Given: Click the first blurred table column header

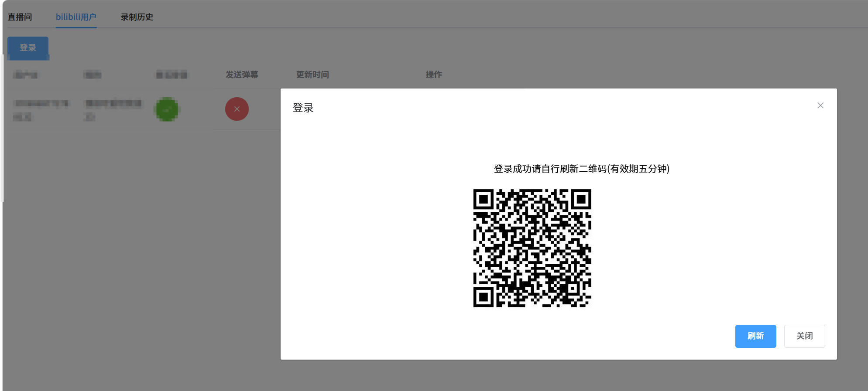Looking at the screenshot, I should click(25, 75).
